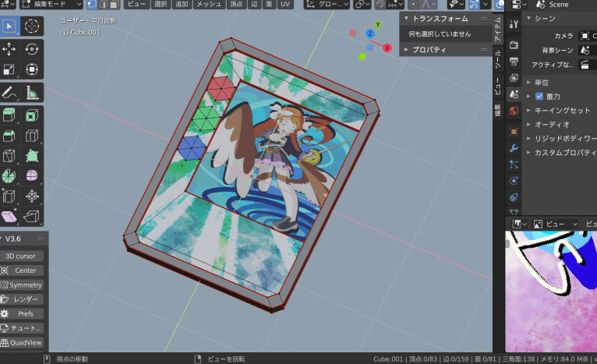This screenshot has width=597, height=364.
Task: Open the World properties tab
Action: (514, 111)
